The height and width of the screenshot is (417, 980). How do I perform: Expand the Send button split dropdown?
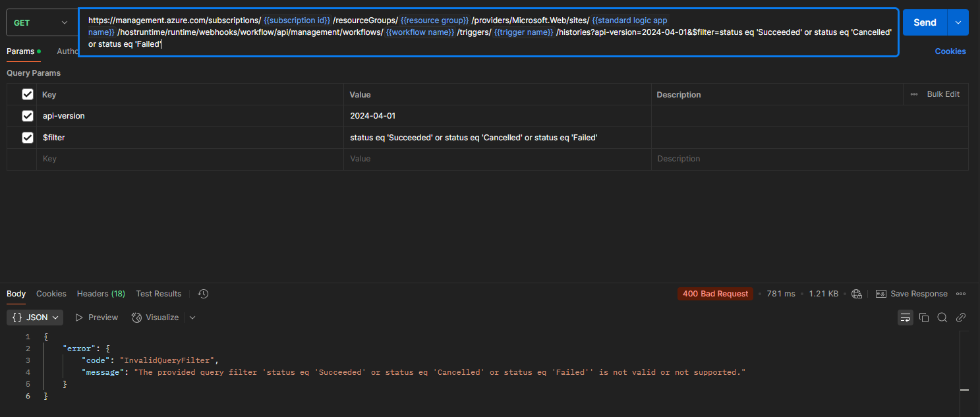958,22
